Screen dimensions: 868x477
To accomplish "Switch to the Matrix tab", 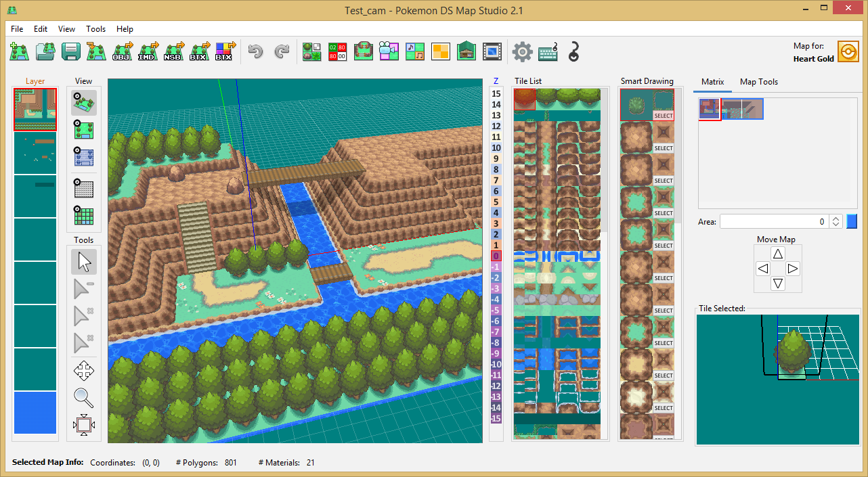I will click(712, 82).
